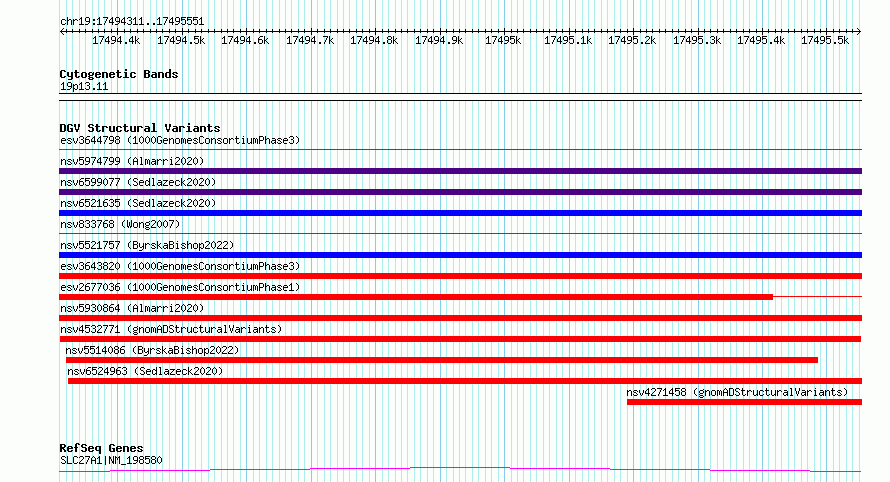Click the right arrowhead of the ruler
This screenshot has width=890, height=482.
point(859,31)
